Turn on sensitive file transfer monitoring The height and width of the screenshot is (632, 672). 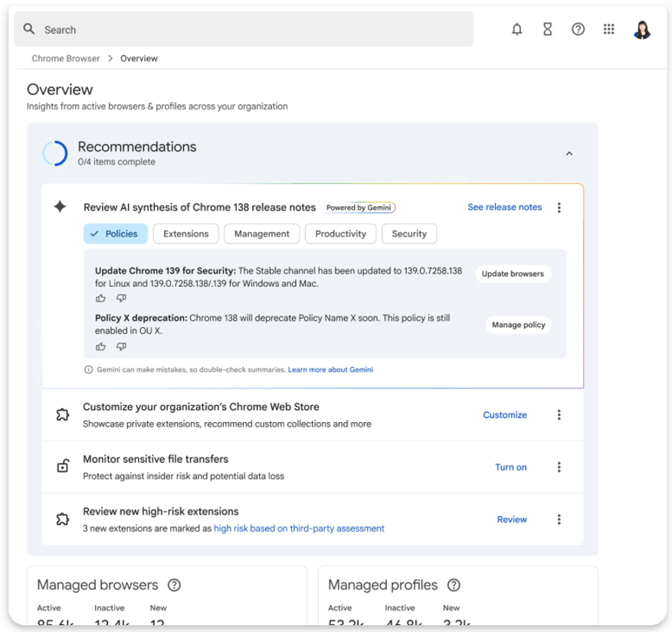coord(511,467)
